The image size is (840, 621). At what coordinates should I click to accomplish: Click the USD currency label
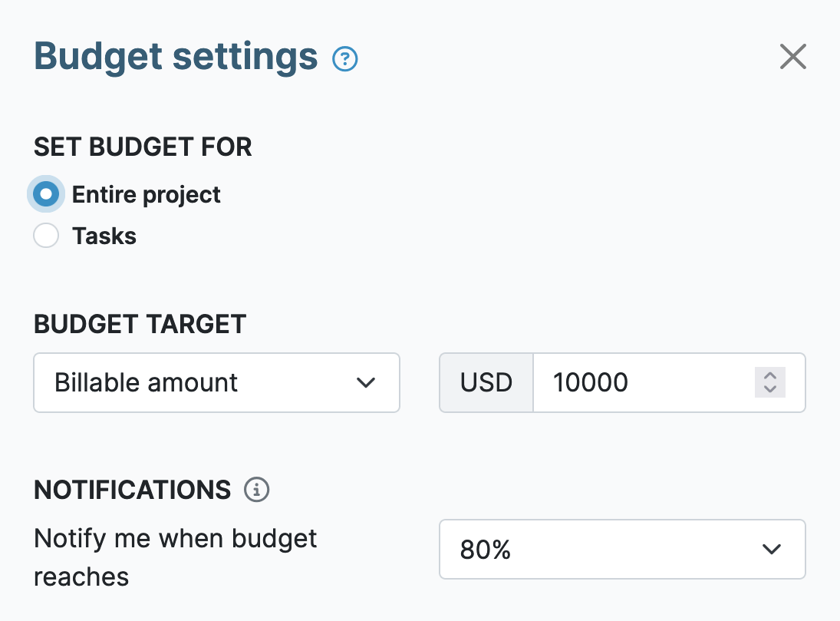point(486,382)
